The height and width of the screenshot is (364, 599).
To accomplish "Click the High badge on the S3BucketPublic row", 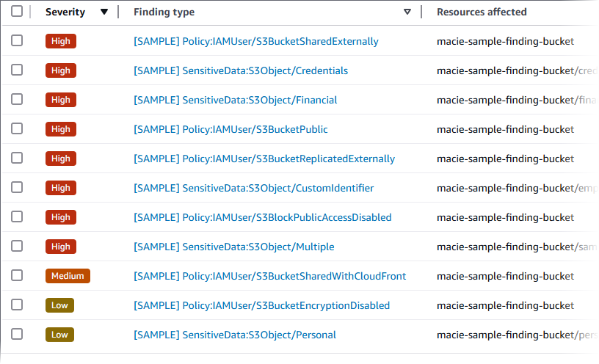I will pos(61,129).
